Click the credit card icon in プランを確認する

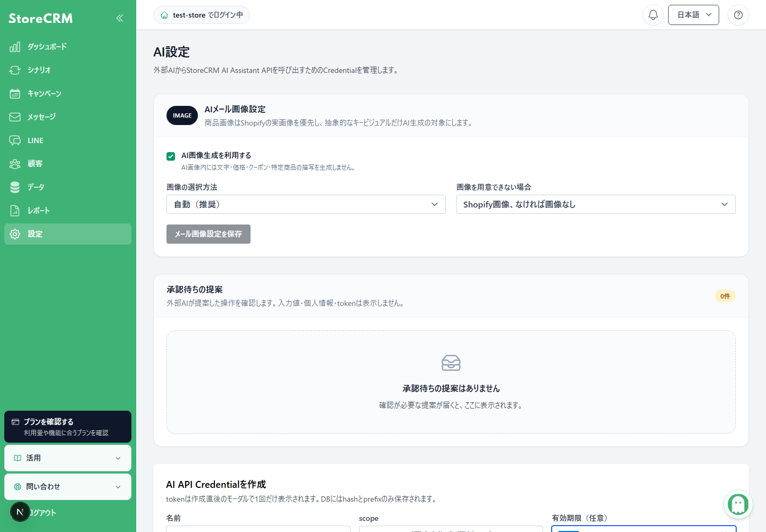[x=15, y=422]
